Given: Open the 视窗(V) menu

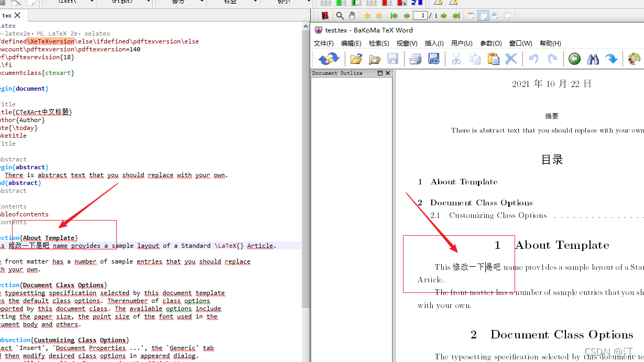Looking at the screenshot, I should (x=407, y=43).
